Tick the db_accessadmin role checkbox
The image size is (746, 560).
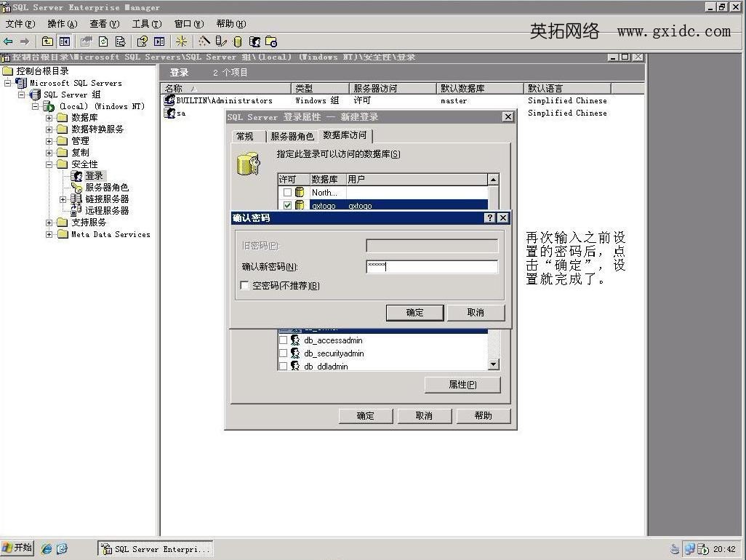(x=283, y=340)
